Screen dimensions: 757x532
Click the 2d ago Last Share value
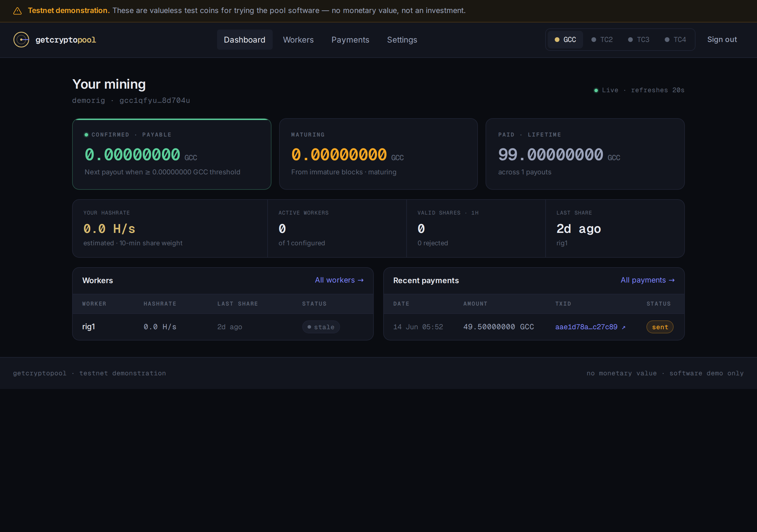coord(578,229)
